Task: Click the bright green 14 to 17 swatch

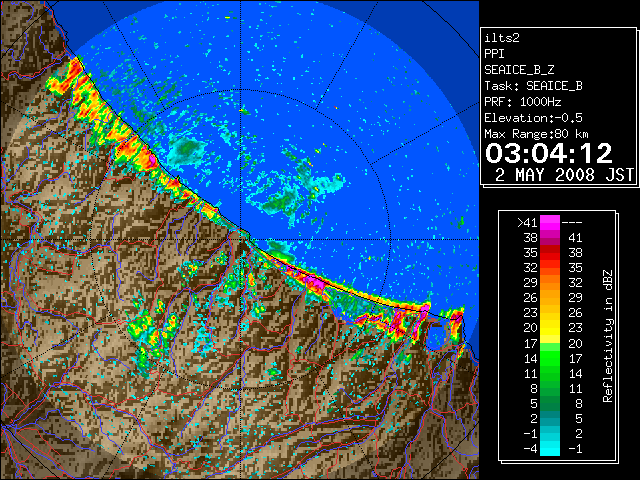Action: (550, 358)
